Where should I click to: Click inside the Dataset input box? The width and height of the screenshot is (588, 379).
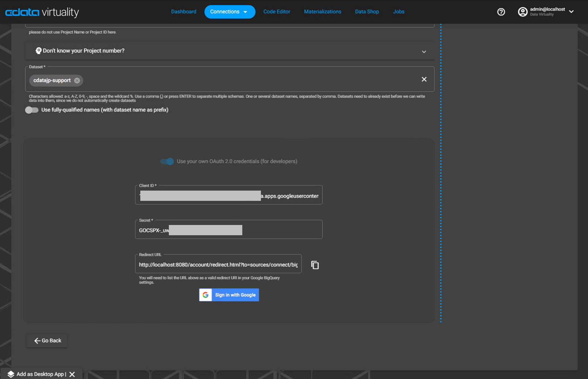229,79
